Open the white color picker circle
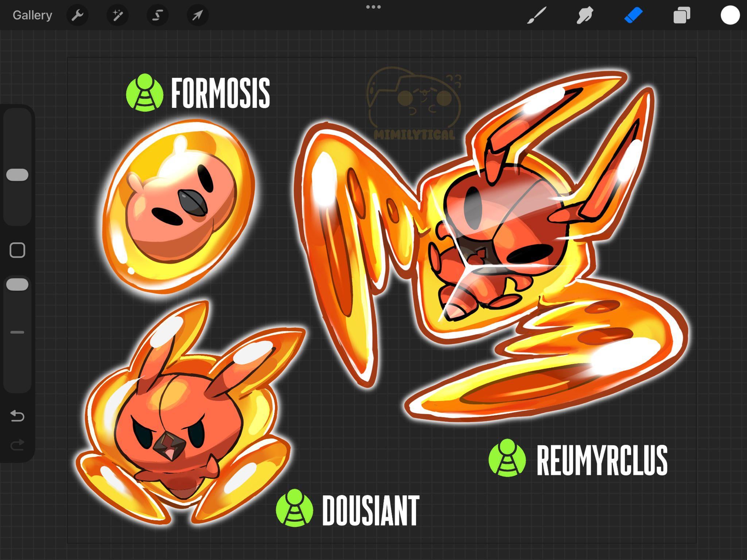The width and height of the screenshot is (747, 560). coord(730,16)
